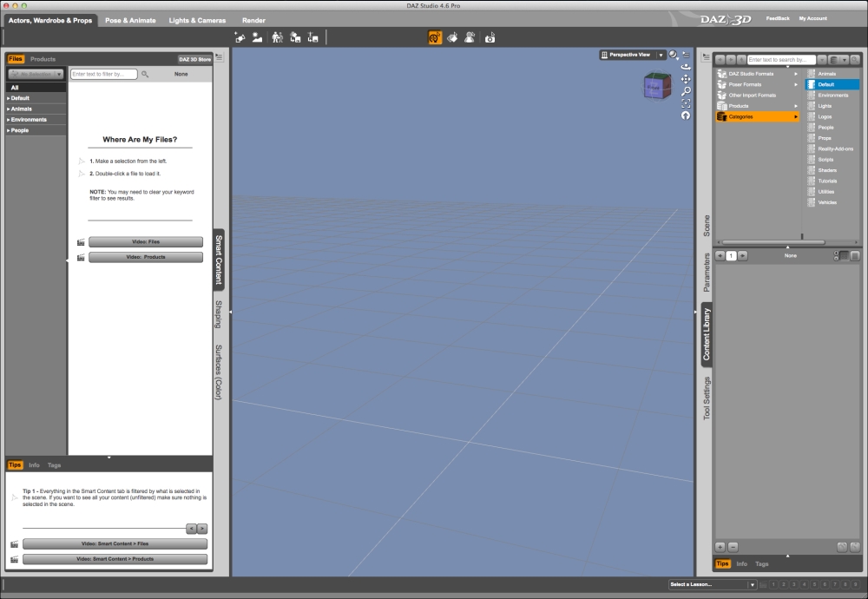The width and height of the screenshot is (868, 599).
Task: Open the Surfaces (Color) side tab
Action: 219,372
